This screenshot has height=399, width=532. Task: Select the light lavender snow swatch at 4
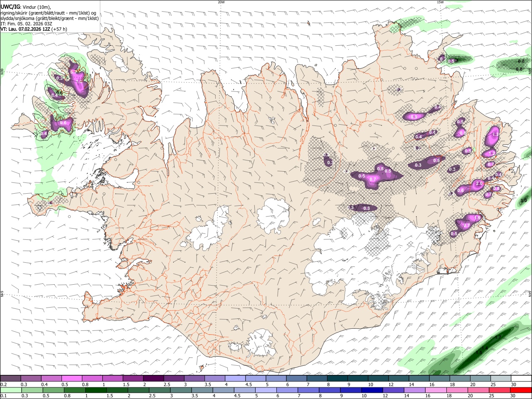coord(235,379)
